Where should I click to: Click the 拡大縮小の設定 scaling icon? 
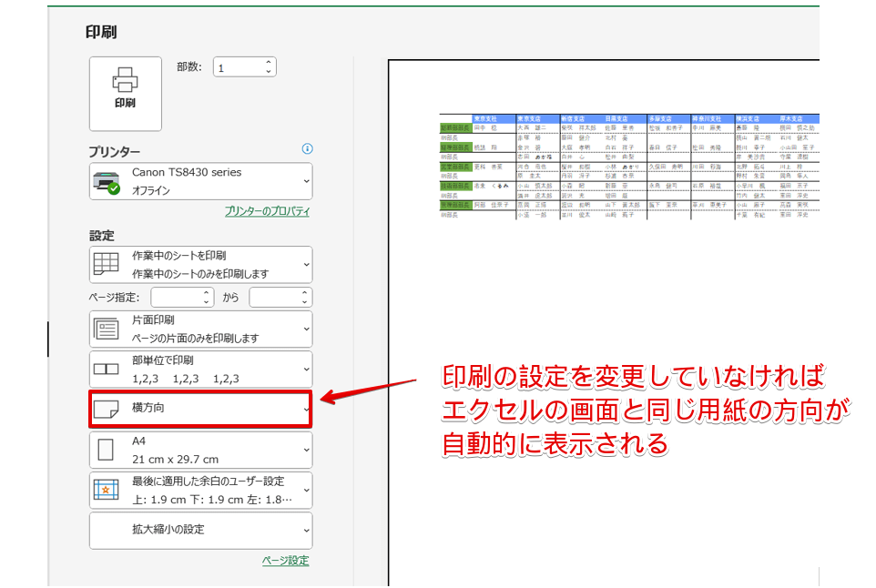(107, 531)
